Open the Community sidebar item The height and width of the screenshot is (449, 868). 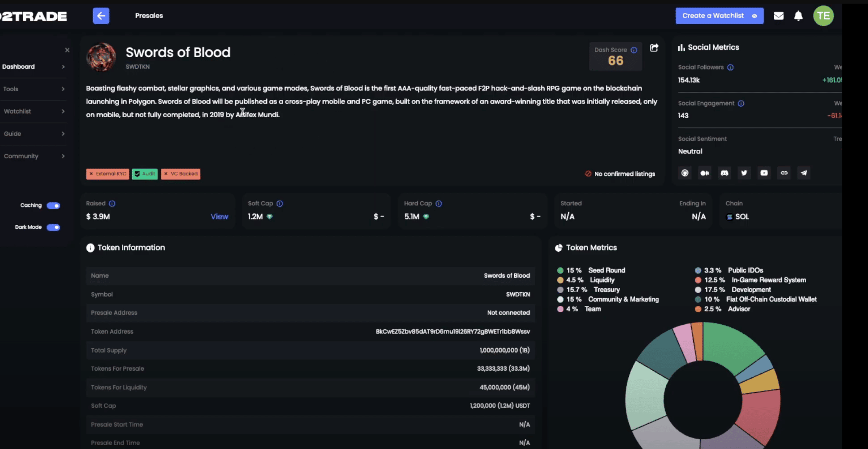point(33,156)
